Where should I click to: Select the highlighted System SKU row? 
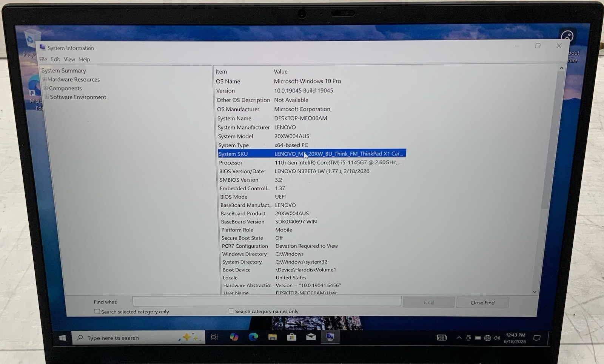point(312,154)
